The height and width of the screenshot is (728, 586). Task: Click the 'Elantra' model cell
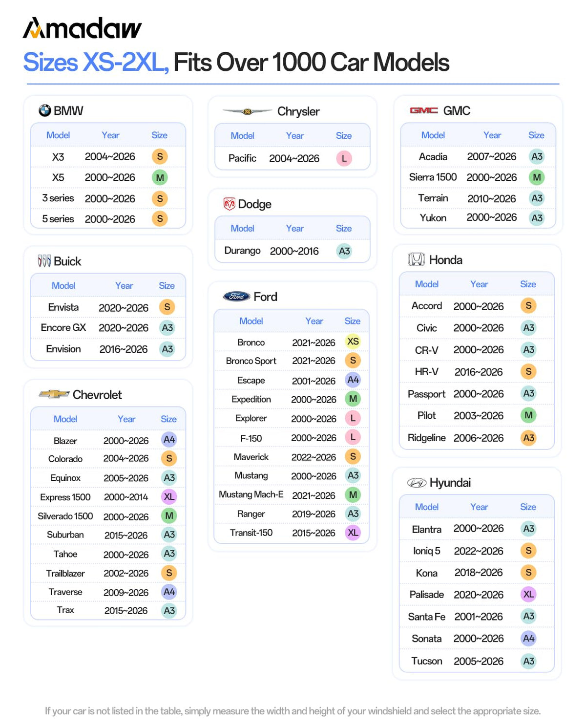[426, 529]
